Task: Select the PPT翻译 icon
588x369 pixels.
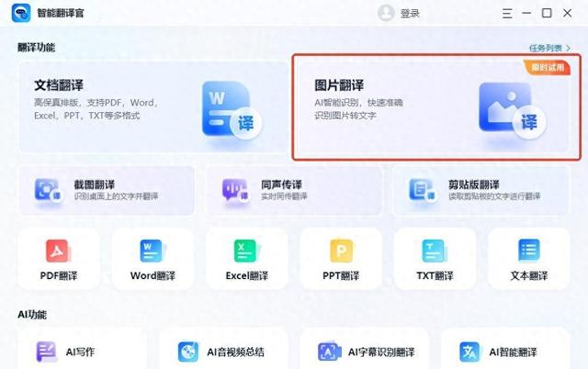Action: [x=341, y=251]
